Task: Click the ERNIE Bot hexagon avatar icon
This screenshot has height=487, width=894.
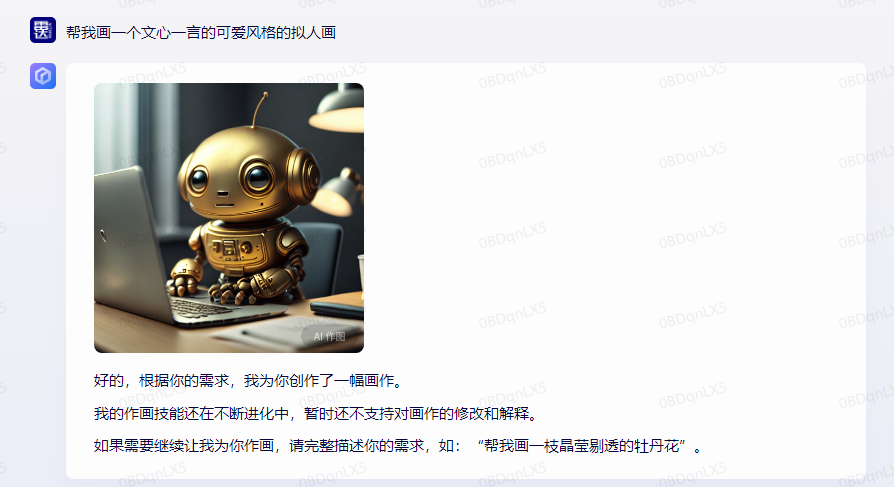Action: (43, 76)
